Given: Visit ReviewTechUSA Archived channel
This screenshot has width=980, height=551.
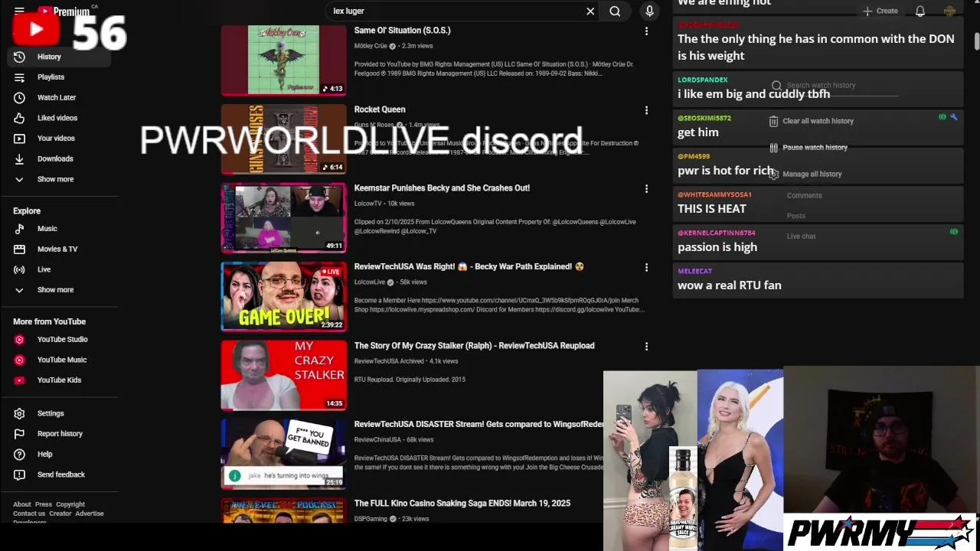Looking at the screenshot, I should [389, 361].
